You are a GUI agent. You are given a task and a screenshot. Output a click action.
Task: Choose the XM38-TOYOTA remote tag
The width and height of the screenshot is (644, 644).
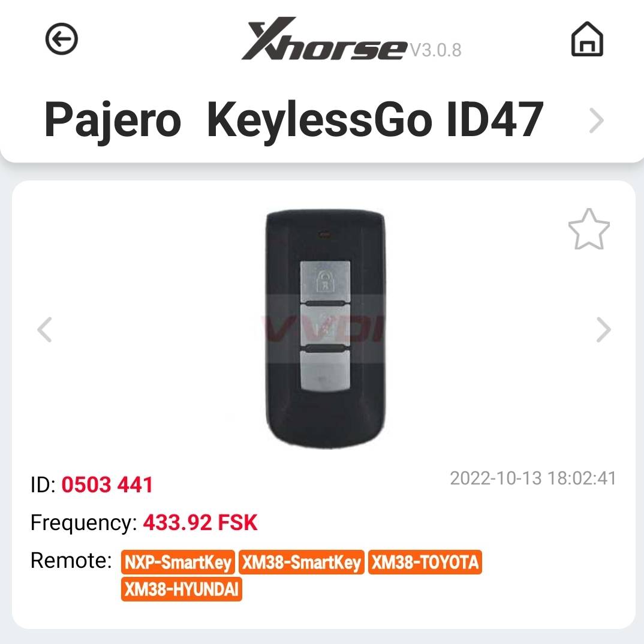coord(425,562)
